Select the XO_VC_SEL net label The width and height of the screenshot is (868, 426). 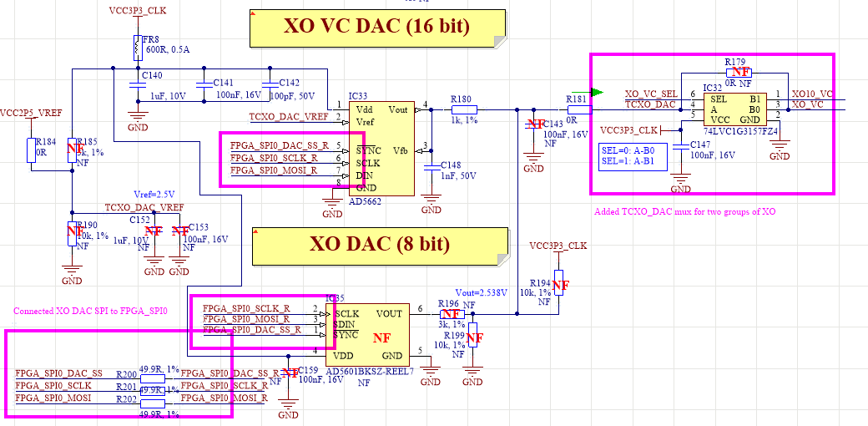(651, 94)
